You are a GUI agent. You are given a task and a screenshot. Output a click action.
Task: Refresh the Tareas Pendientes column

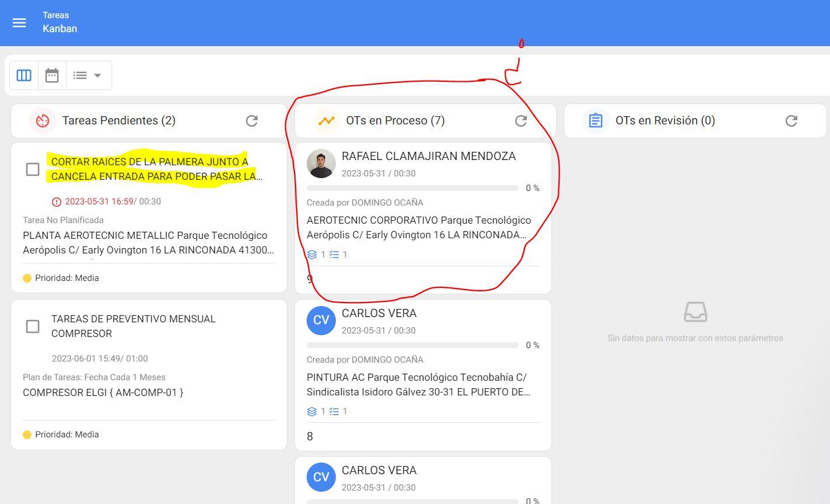point(252,121)
